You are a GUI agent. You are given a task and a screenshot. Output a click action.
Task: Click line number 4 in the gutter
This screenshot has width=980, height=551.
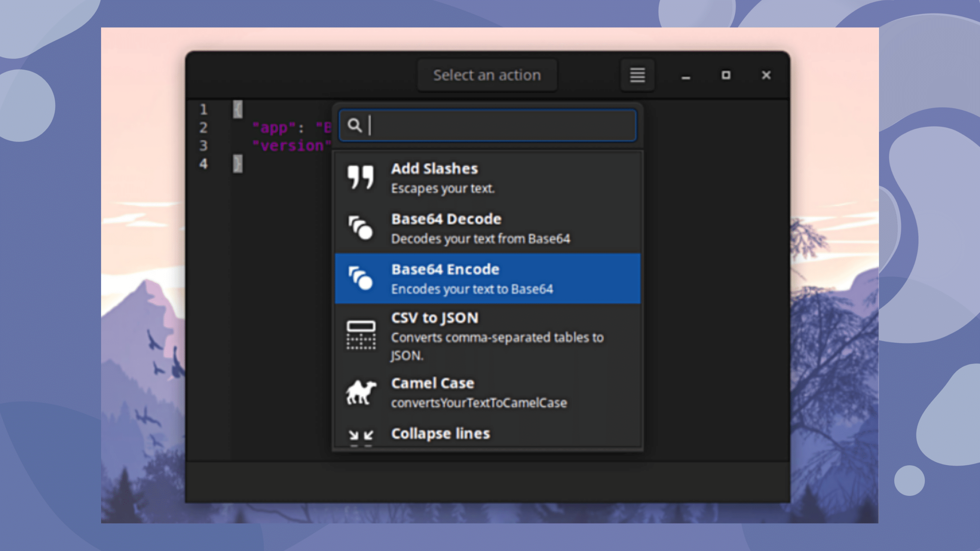[x=203, y=164]
